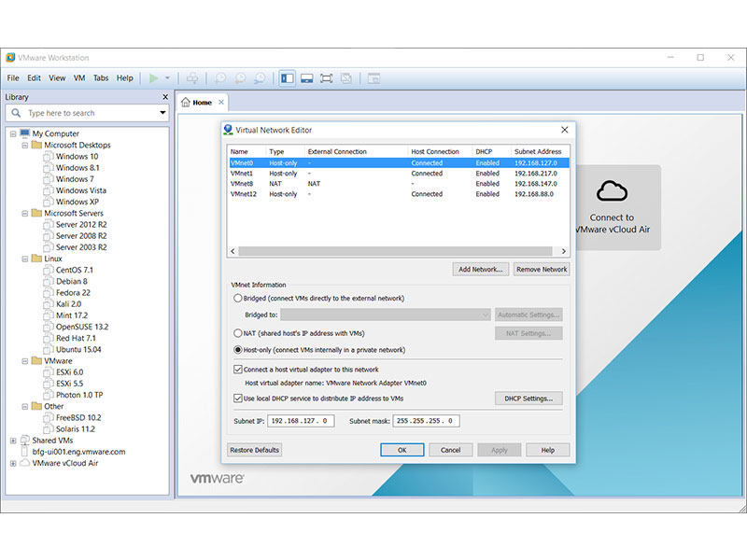Click the Library search field
This screenshot has width=747, height=560.
point(88,113)
